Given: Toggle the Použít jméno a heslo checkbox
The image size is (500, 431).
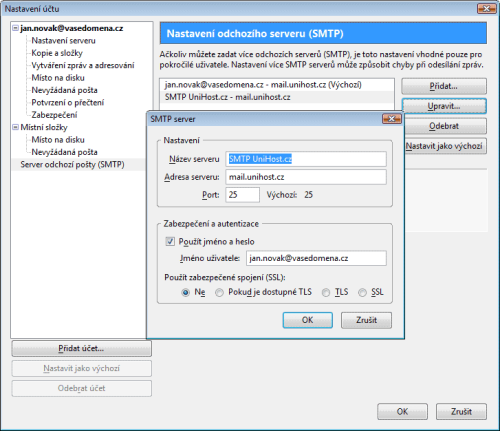Looking at the screenshot, I should tap(170, 241).
